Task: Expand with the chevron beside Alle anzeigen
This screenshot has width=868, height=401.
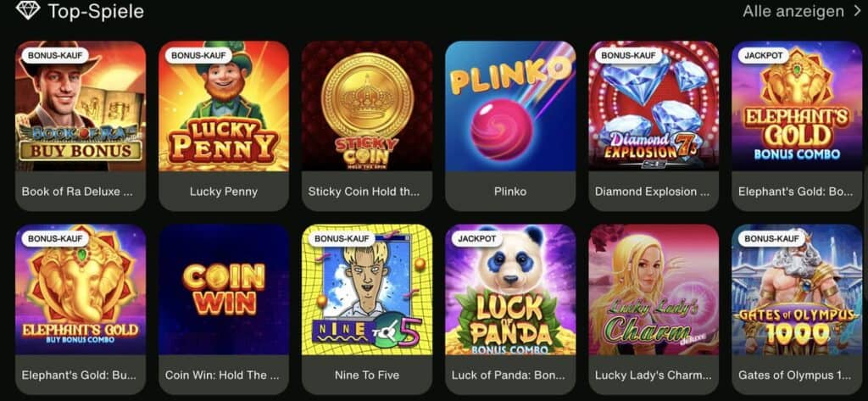Action: [x=858, y=11]
